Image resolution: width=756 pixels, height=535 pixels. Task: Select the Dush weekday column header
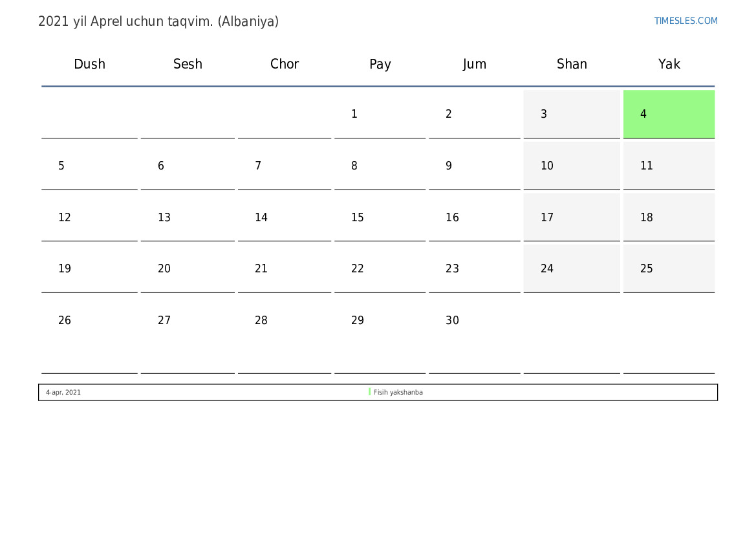[x=89, y=64]
